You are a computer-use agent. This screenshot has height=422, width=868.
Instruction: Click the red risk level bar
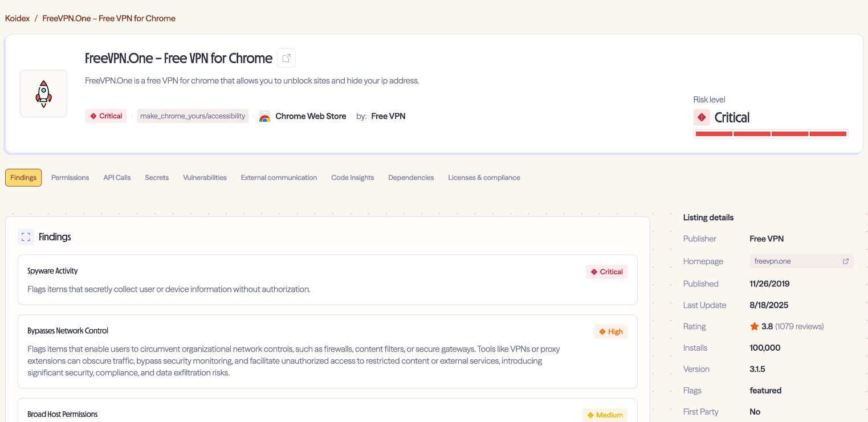[771, 134]
